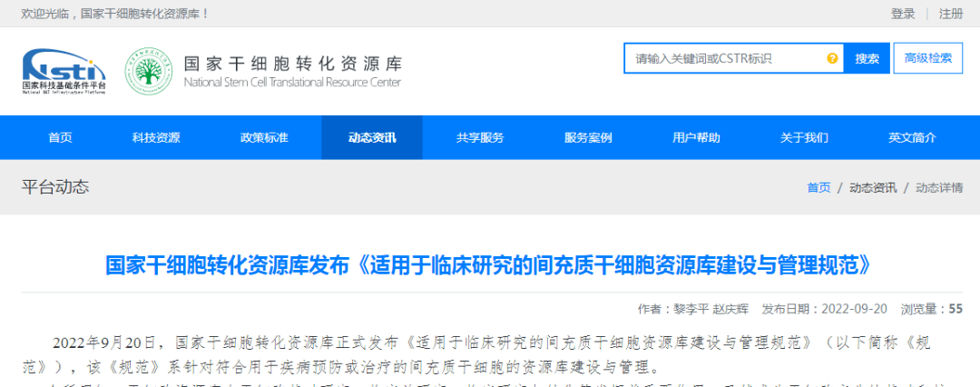Go to 首页 in navigation bar

[x=60, y=137]
